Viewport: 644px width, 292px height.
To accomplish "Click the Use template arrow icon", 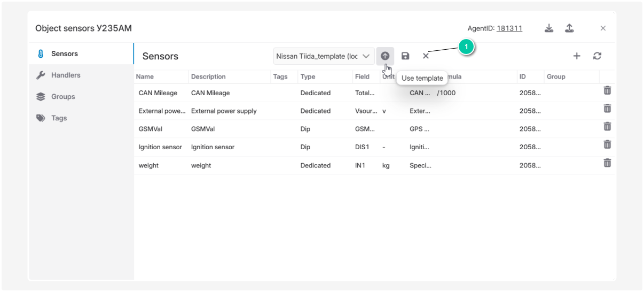I will [x=385, y=56].
